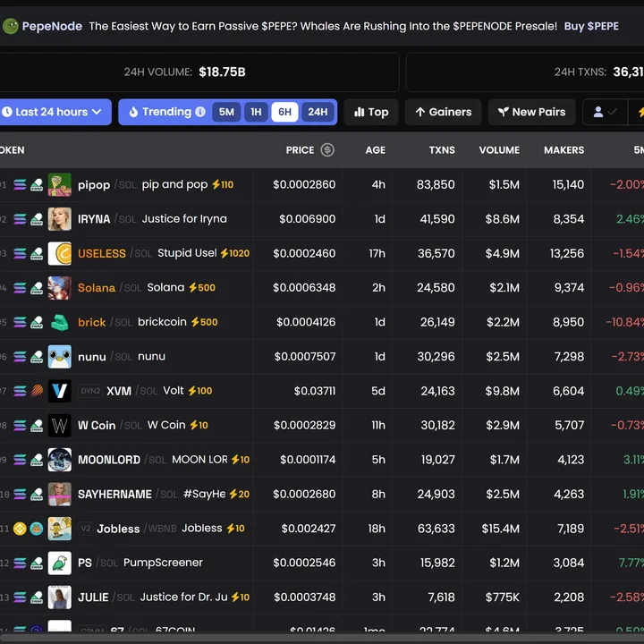Click the PumpScreener green bird icon
The height and width of the screenshot is (644, 644).
[x=60, y=563]
